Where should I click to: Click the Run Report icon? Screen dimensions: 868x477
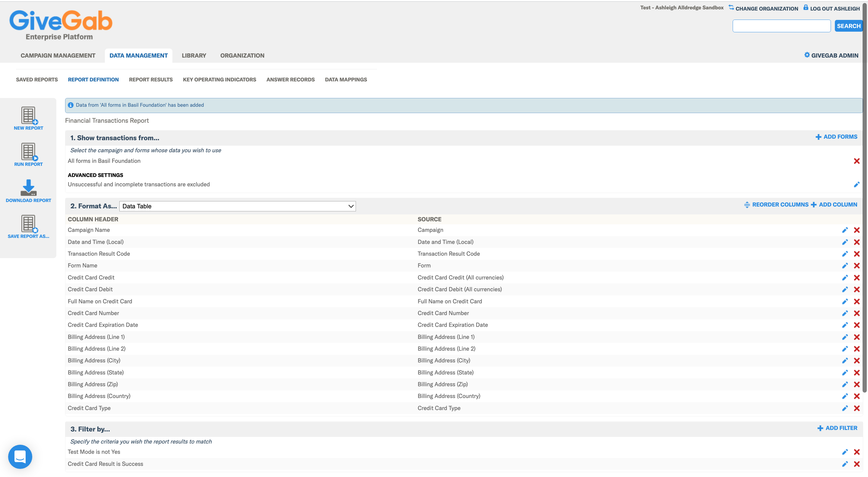click(29, 152)
